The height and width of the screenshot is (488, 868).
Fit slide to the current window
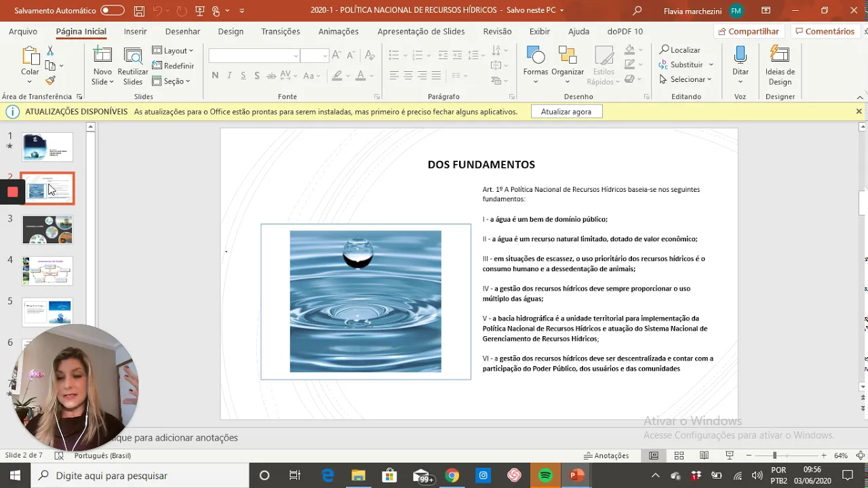coord(860,455)
